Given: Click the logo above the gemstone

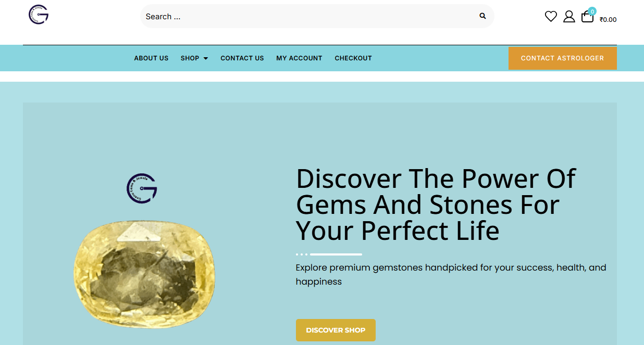Looking at the screenshot, I should point(142,188).
